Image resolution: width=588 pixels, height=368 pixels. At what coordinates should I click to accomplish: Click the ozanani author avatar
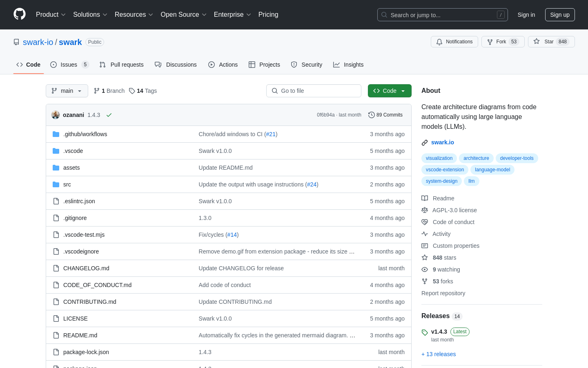56,115
